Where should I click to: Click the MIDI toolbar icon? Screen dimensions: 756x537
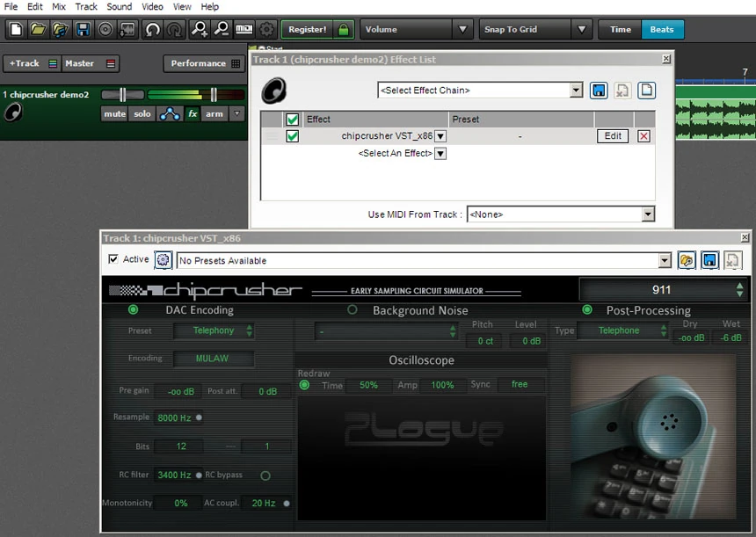(x=244, y=29)
